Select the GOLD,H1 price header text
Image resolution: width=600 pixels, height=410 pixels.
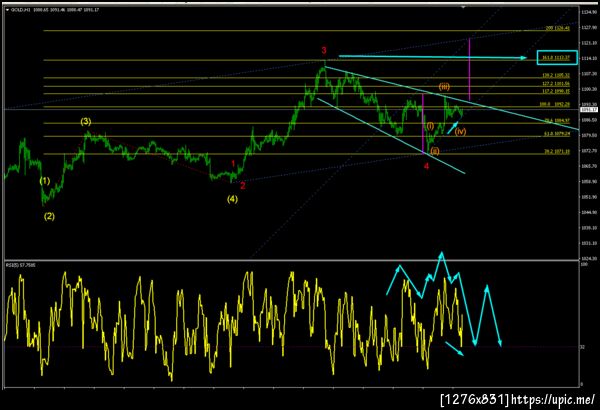click(x=55, y=10)
